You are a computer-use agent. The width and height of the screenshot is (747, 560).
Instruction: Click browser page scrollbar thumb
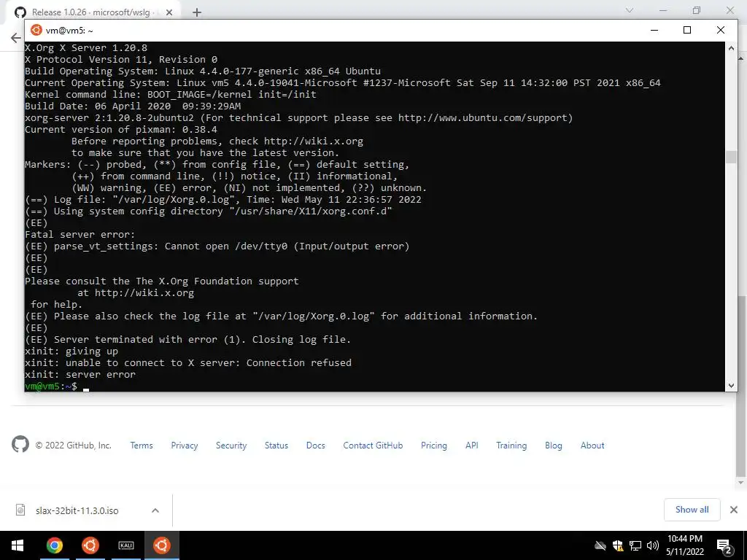741,386
